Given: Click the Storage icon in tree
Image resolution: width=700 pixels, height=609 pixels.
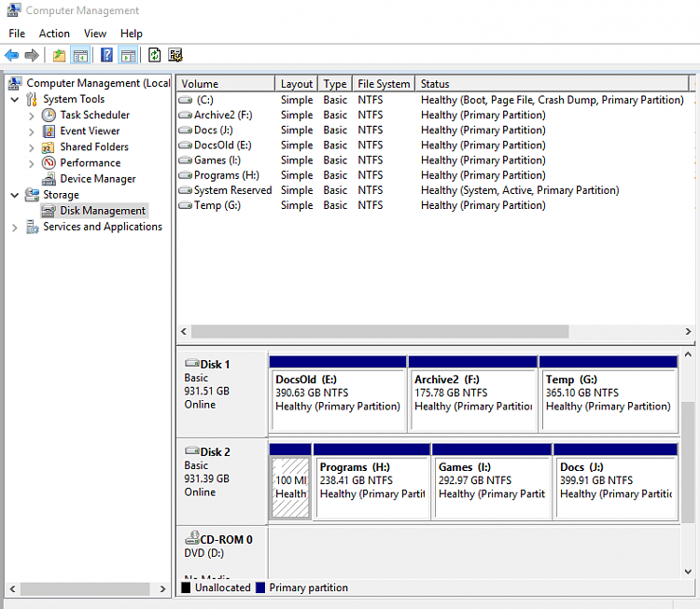Looking at the screenshot, I should coord(32,195).
